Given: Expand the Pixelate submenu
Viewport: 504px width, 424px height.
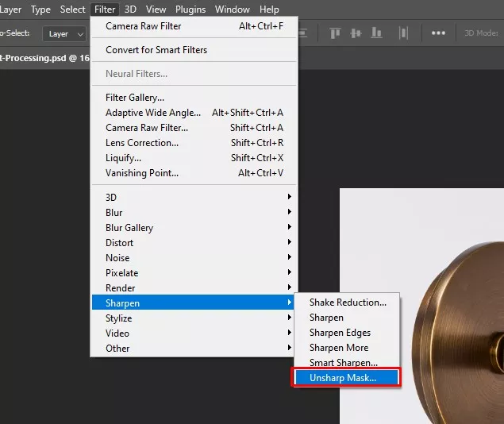Looking at the screenshot, I should (194, 272).
